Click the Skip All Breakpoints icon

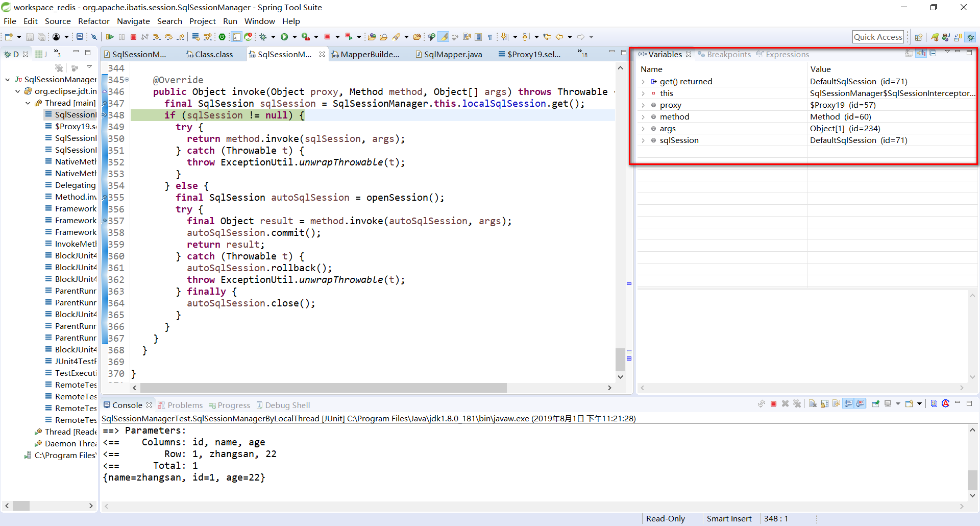pyautogui.click(x=94, y=37)
